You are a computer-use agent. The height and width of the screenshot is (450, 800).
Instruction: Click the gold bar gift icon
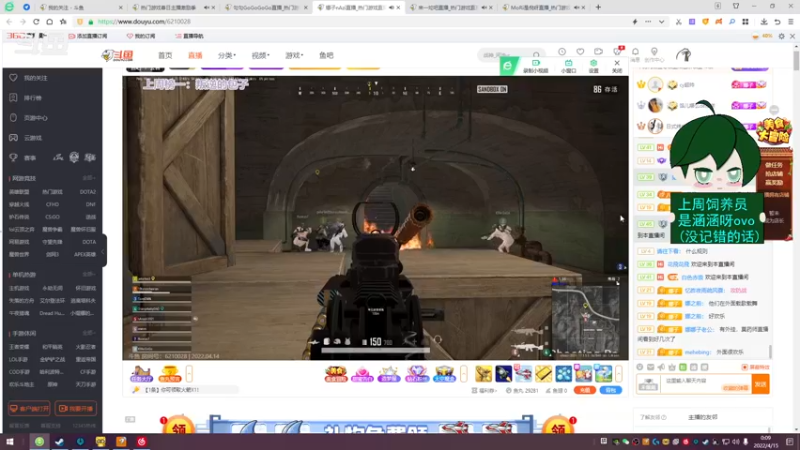[x=543, y=374]
